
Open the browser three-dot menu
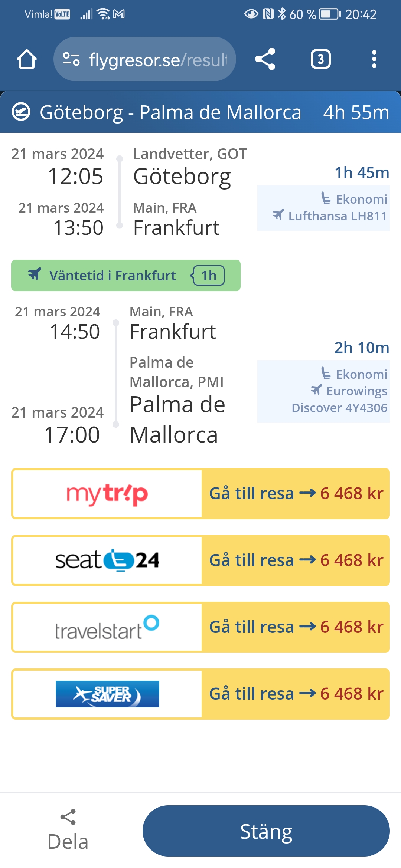(x=374, y=59)
